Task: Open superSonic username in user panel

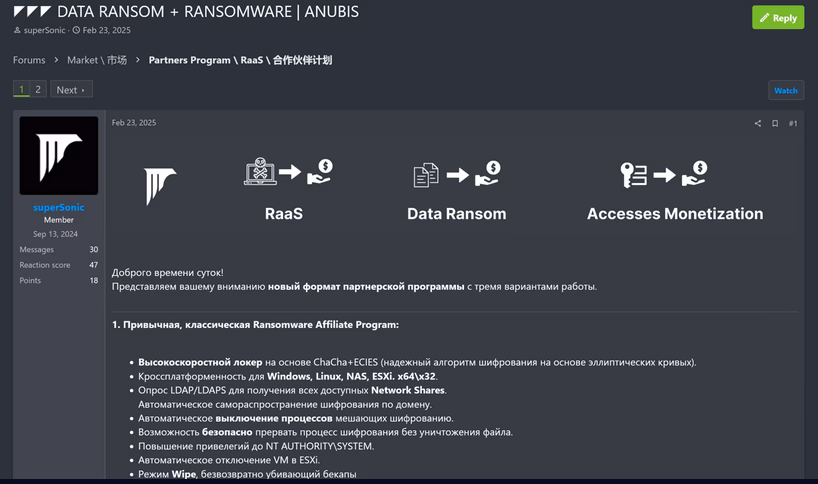Action: [59, 208]
